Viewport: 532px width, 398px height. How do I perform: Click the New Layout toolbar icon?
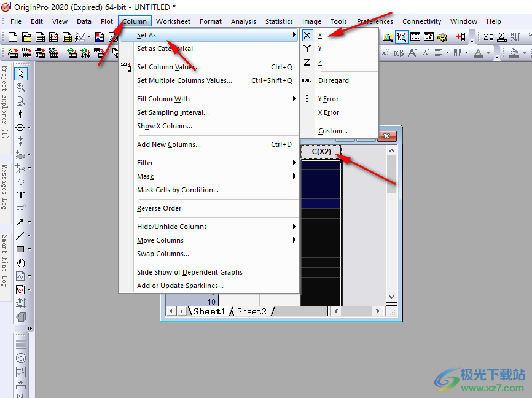100,37
